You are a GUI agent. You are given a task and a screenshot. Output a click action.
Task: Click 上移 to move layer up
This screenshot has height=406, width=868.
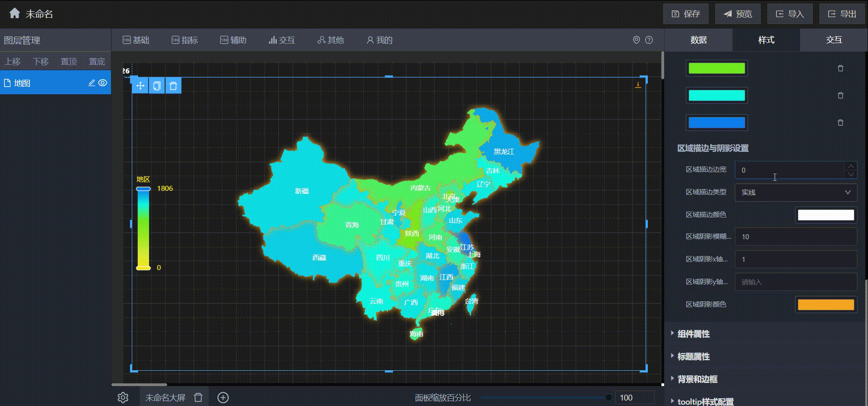13,62
